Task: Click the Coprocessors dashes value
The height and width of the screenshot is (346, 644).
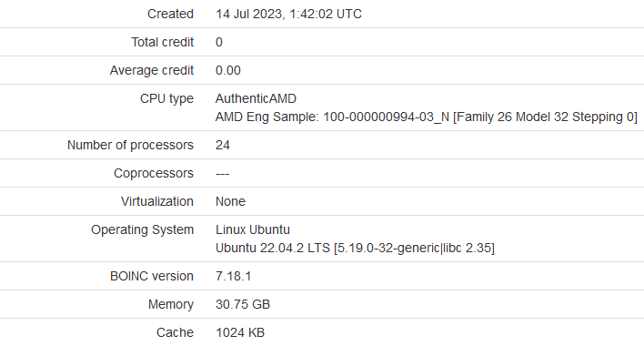Action: pyautogui.click(x=222, y=174)
